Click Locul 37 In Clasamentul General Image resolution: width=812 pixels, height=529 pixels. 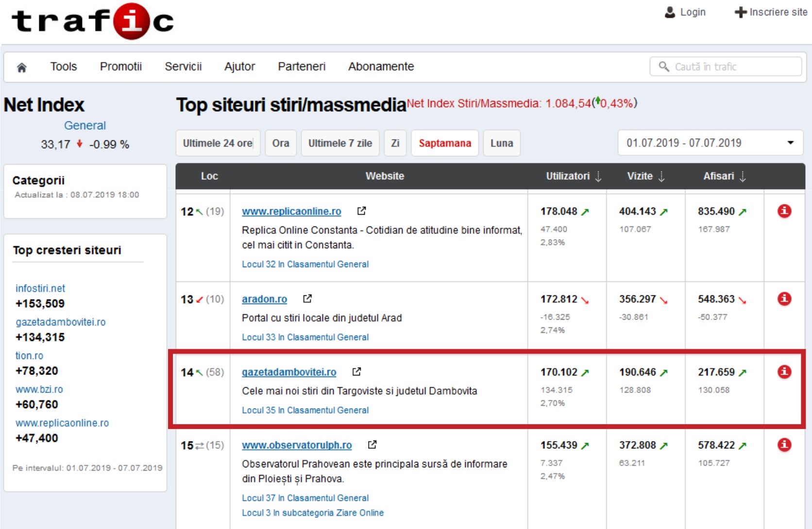(305, 498)
